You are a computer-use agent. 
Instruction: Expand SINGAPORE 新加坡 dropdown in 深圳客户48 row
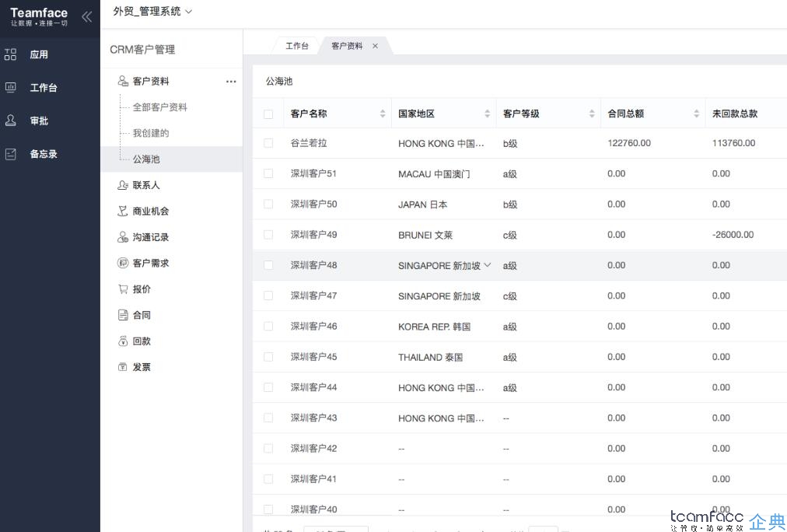(x=488, y=265)
